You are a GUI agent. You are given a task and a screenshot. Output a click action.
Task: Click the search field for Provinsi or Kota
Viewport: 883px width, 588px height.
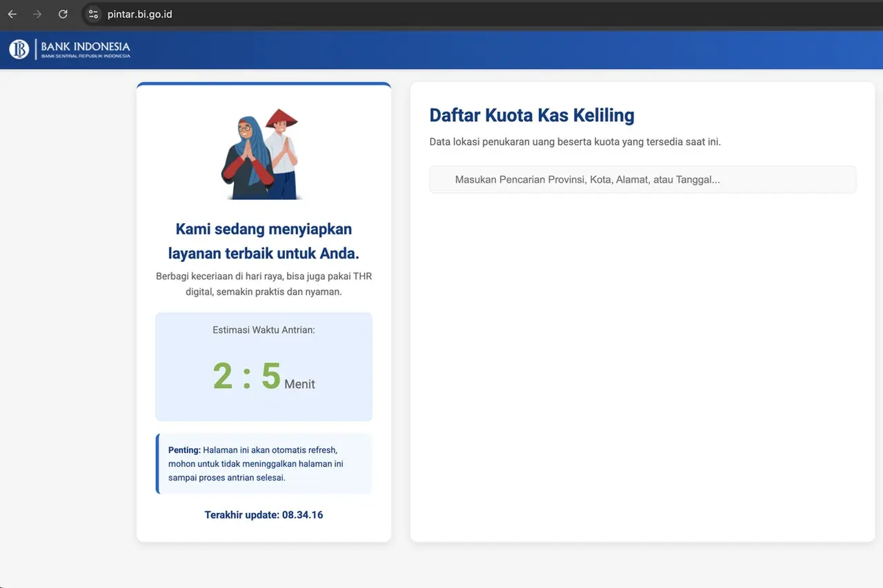[642, 179]
